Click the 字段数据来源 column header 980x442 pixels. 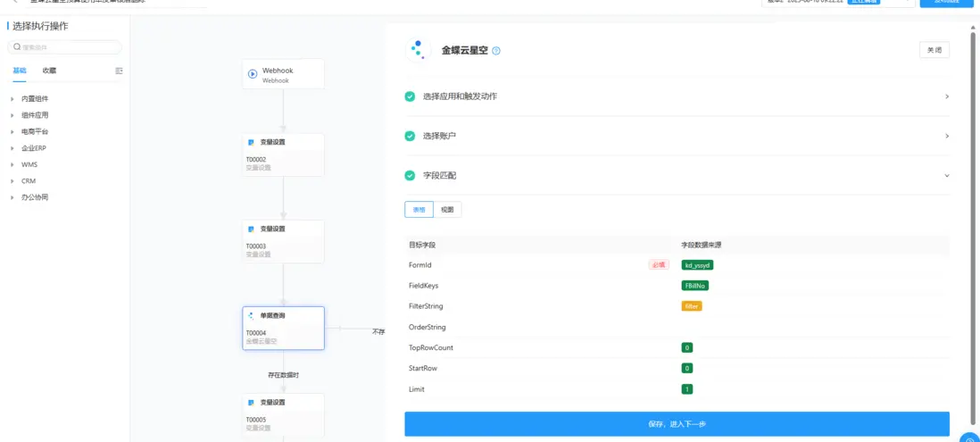click(702, 245)
